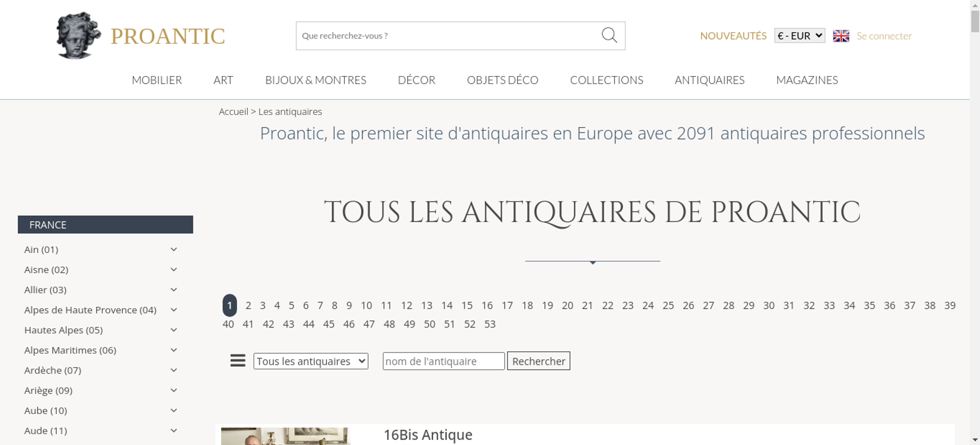Expand the Ain (01) chevron
This screenshot has height=445, width=980.
point(173,249)
